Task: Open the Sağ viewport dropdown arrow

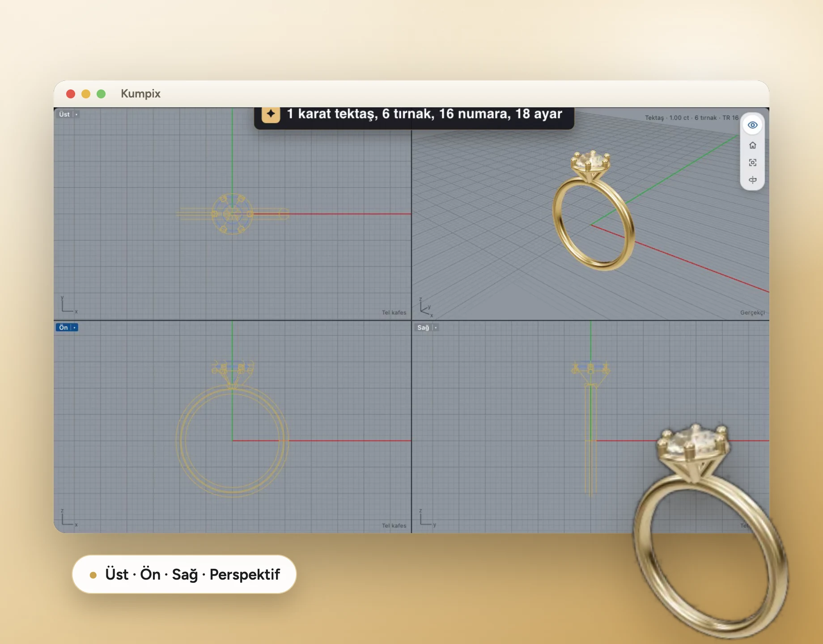Action: 436,328
